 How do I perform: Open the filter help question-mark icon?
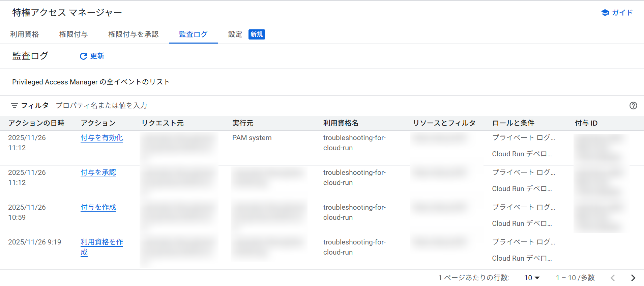pyautogui.click(x=633, y=106)
